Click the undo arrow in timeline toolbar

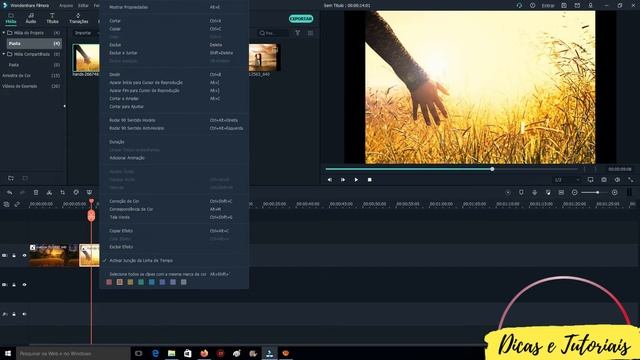(9, 192)
